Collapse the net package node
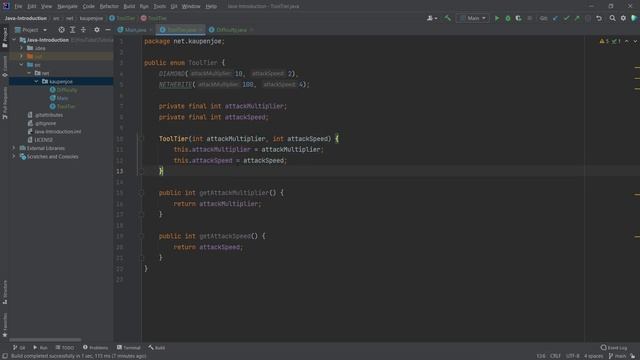The width and height of the screenshot is (640, 360). coord(29,73)
